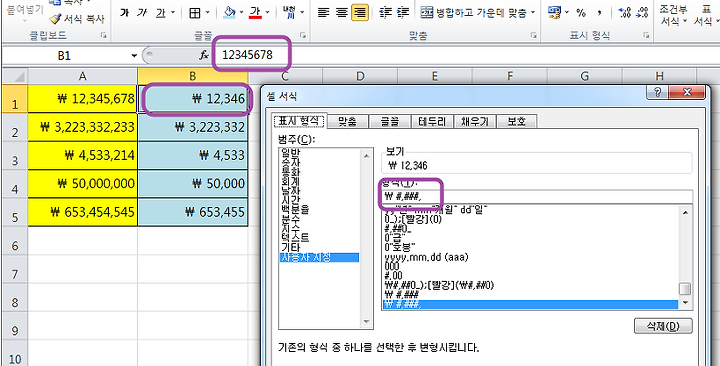The image size is (720, 366).
Task: Choose the #.00 format code
Action: pos(394,276)
